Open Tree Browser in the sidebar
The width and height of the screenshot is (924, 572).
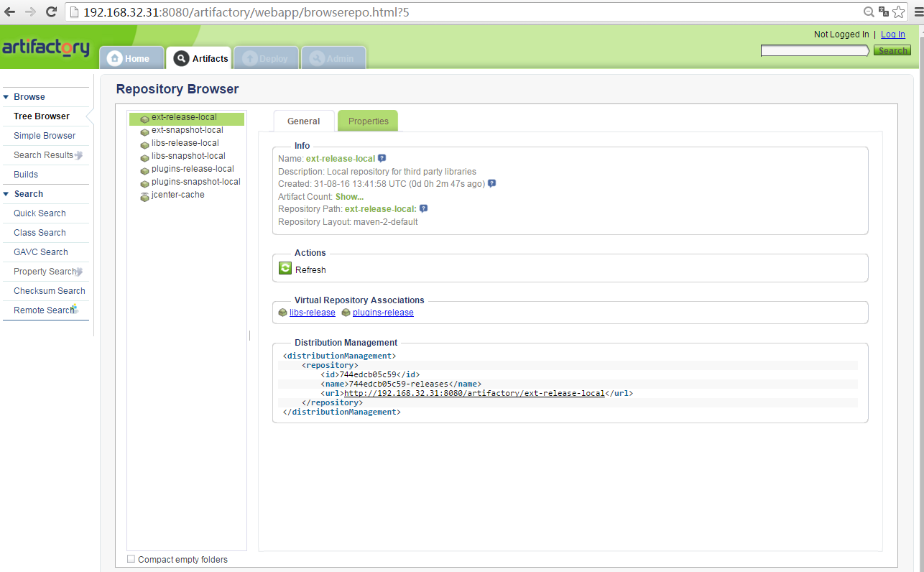[x=42, y=116]
